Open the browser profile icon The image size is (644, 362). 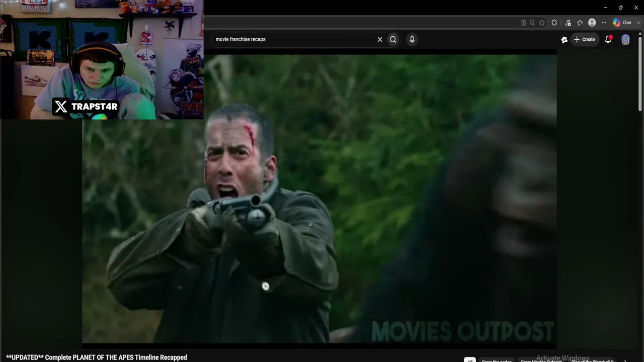(x=592, y=23)
